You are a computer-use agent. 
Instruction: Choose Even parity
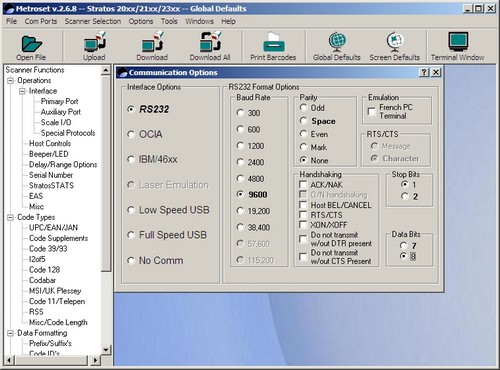pyautogui.click(x=303, y=134)
